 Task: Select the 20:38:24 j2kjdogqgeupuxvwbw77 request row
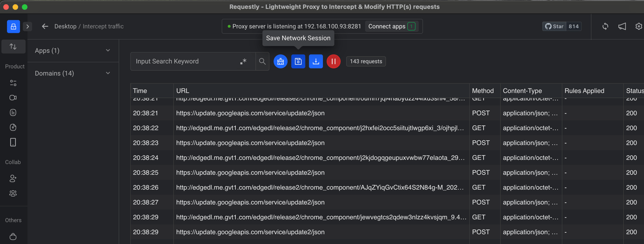coord(388,158)
